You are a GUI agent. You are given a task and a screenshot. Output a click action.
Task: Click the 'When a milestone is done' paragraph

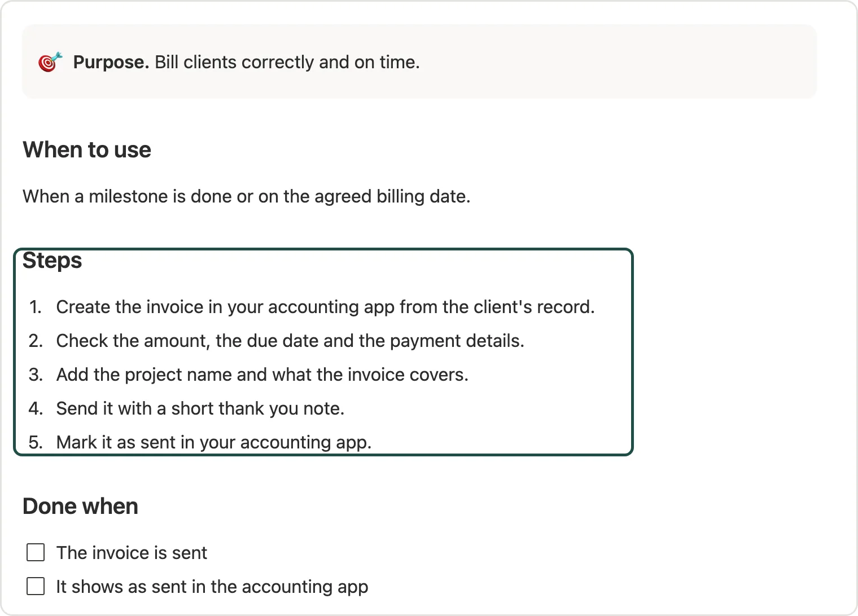coord(246,196)
